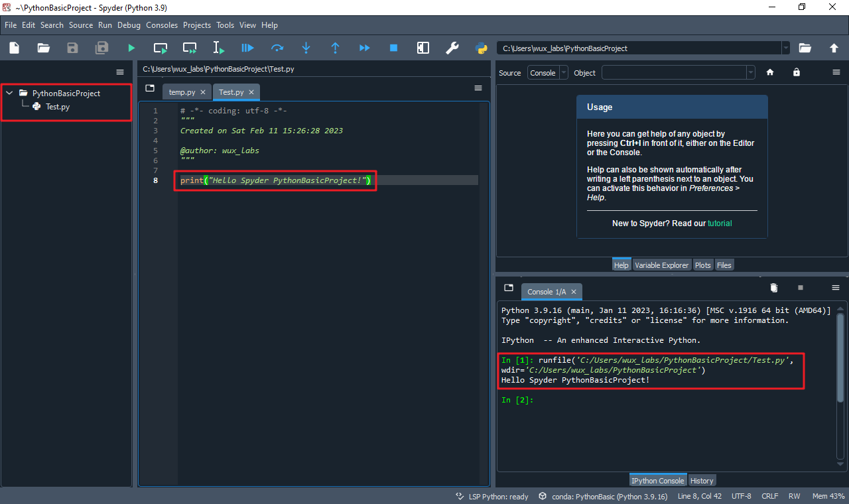Viewport: 849px width, 504px height.
Task: Open the Object combo box dropdown arrow
Action: click(x=750, y=73)
